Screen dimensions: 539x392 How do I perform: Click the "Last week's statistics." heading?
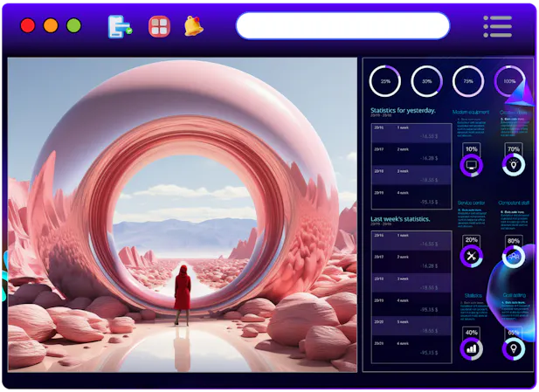coord(400,219)
